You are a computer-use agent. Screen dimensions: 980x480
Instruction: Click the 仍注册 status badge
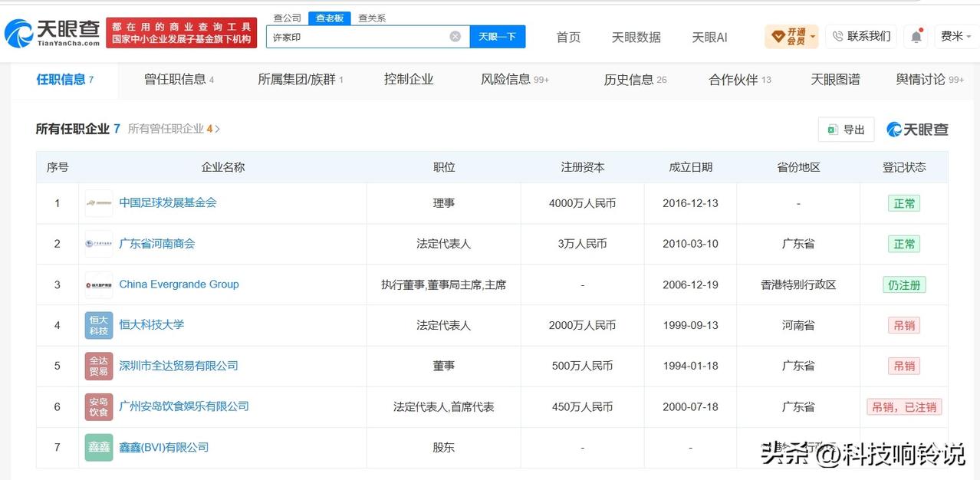pyautogui.click(x=904, y=284)
